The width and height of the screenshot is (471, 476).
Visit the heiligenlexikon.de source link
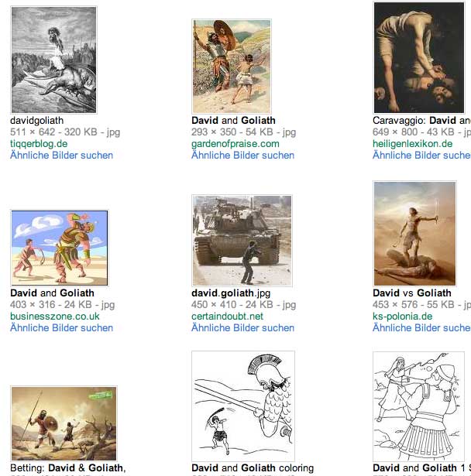pyautogui.click(x=412, y=144)
